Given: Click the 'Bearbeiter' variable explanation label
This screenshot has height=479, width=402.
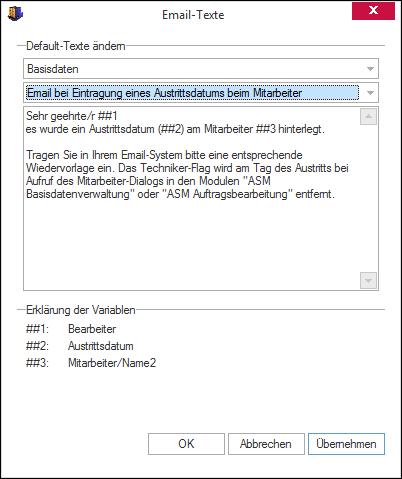Looking at the screenshot, I should click(92, 329).
